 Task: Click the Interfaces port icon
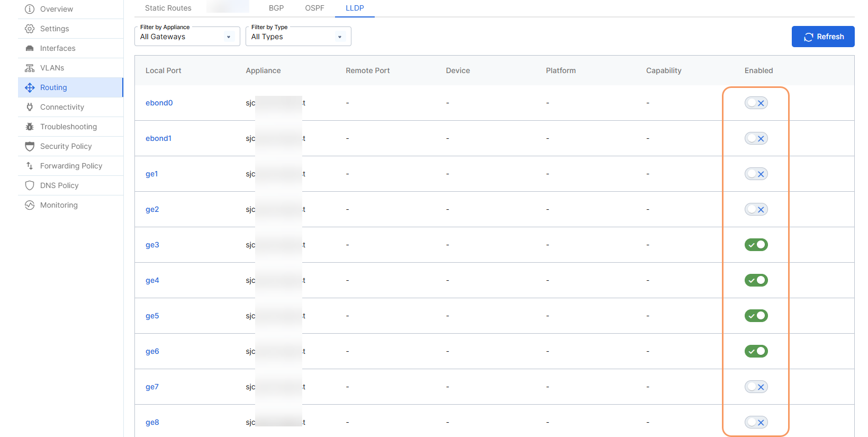tap(30, 48)
